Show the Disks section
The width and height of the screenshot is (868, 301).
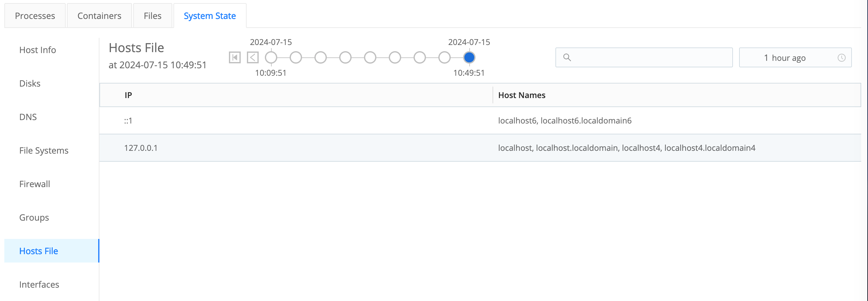(x=30, y=83)
